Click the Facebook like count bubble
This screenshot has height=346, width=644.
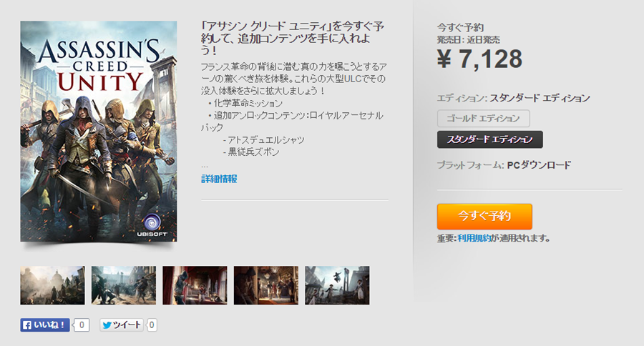point(82,325)
